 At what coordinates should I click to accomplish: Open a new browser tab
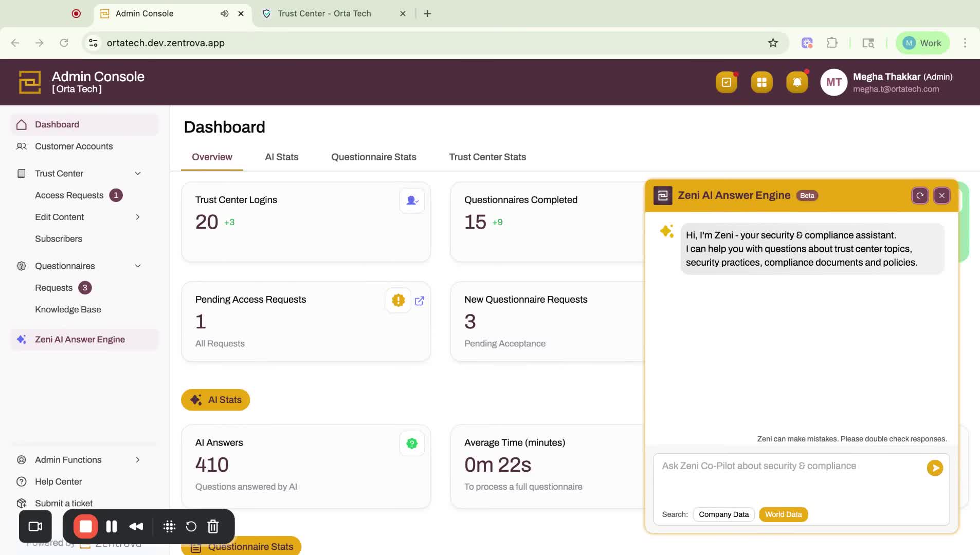[427, 14]
